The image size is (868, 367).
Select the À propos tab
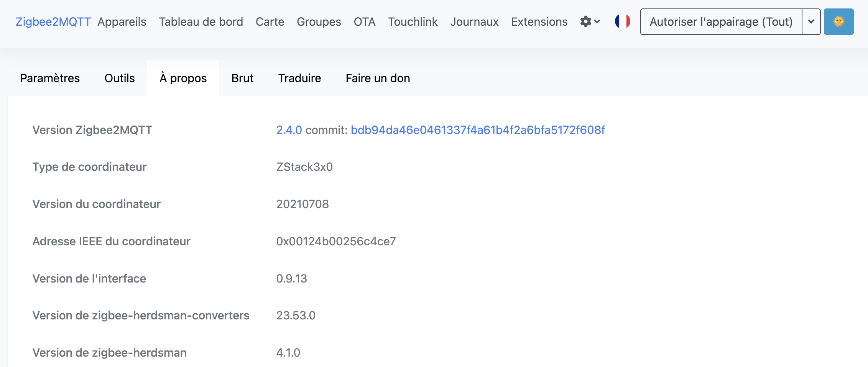[183, 78]
